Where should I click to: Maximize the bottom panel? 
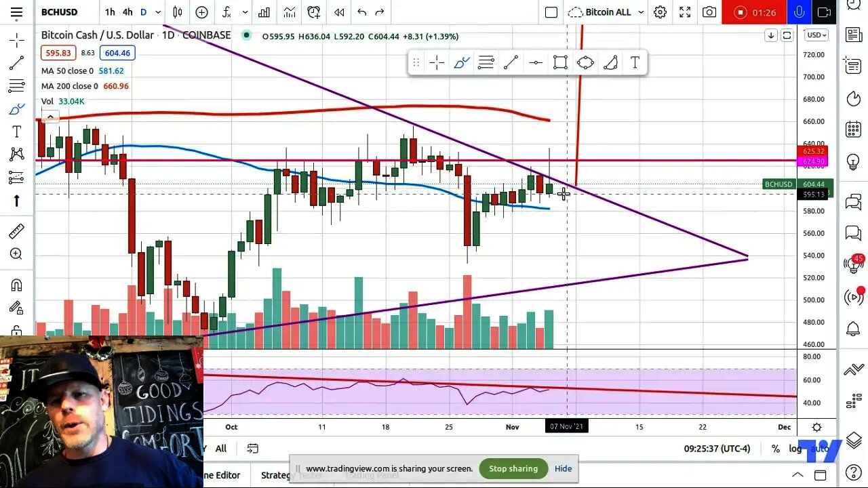point(820,475)
